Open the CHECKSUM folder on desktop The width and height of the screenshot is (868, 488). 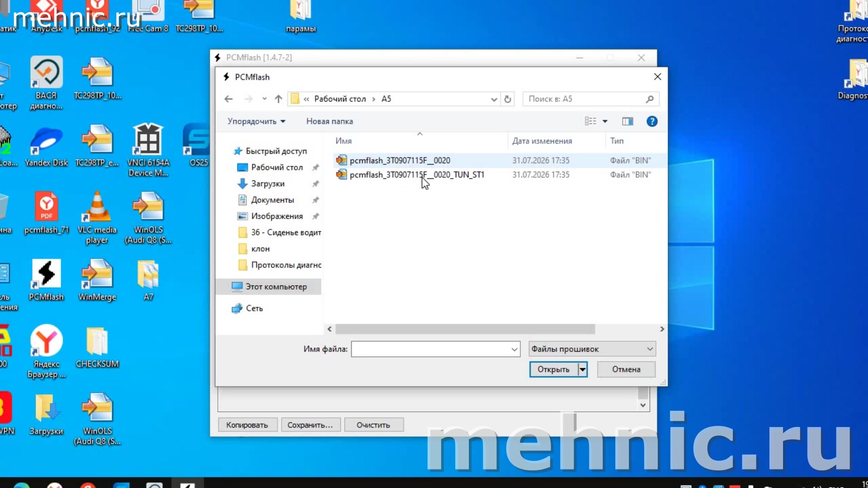click(x=97, y=347)
